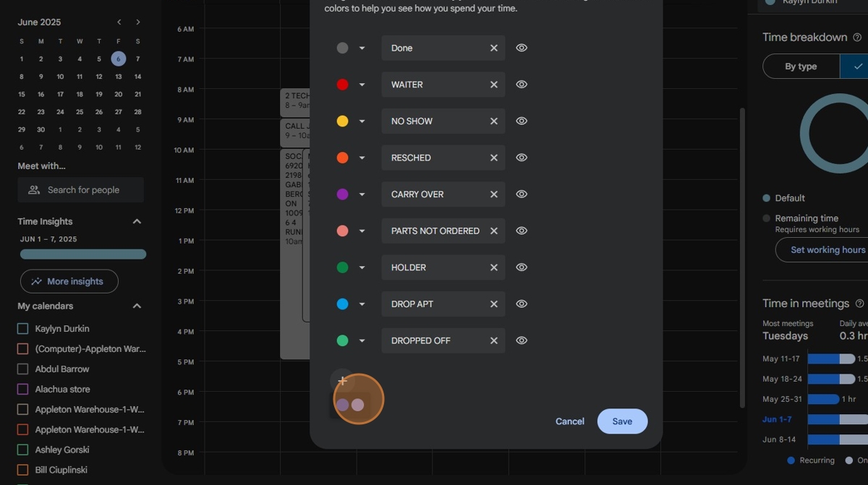This screenshot has width=868, height=485.
Task: Add a new label with the plus icon
Action: (x=343, y=381)
